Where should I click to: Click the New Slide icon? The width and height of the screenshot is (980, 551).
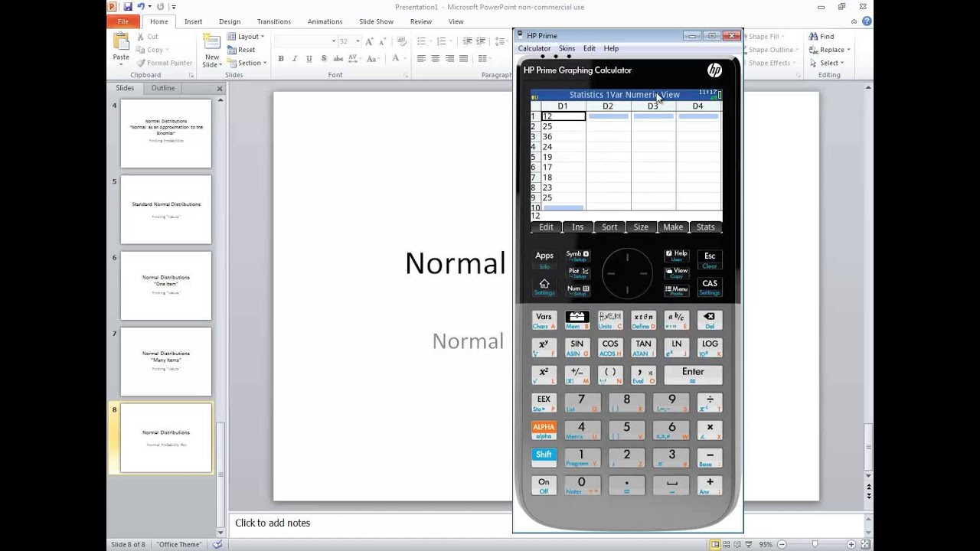tap(211, 41)
